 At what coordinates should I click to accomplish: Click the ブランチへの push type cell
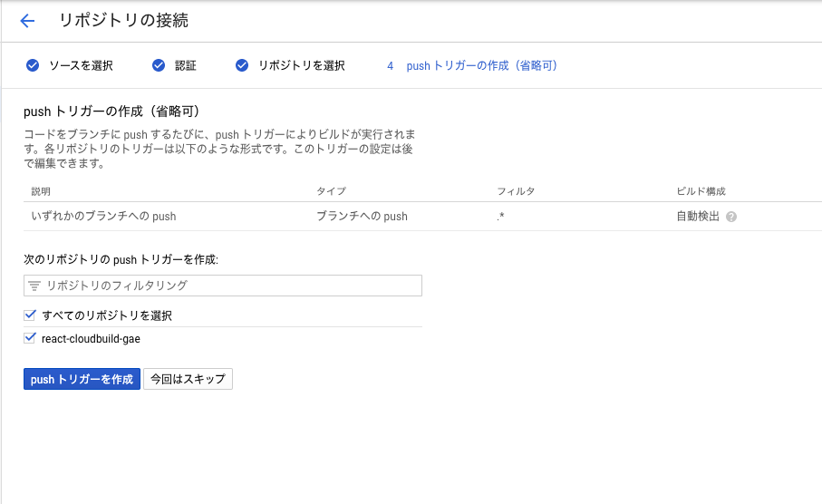pos(362,216)
